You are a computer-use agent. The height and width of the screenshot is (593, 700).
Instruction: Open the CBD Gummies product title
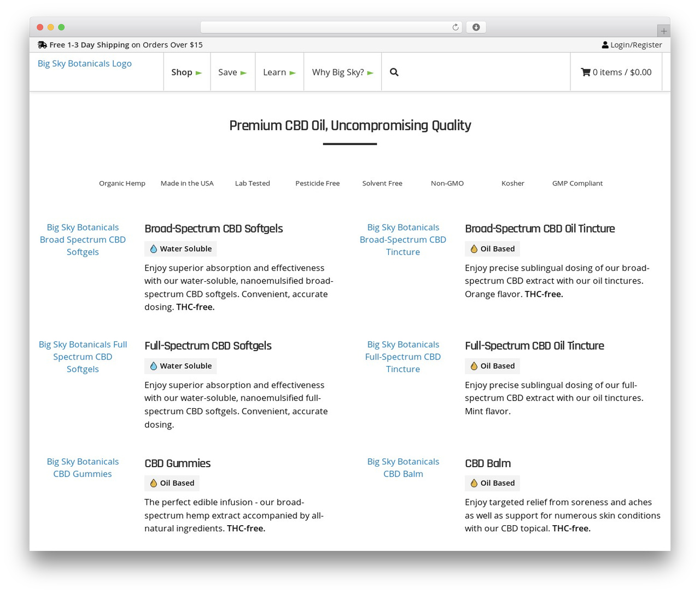pyautogui.click(x=177, y=463)
